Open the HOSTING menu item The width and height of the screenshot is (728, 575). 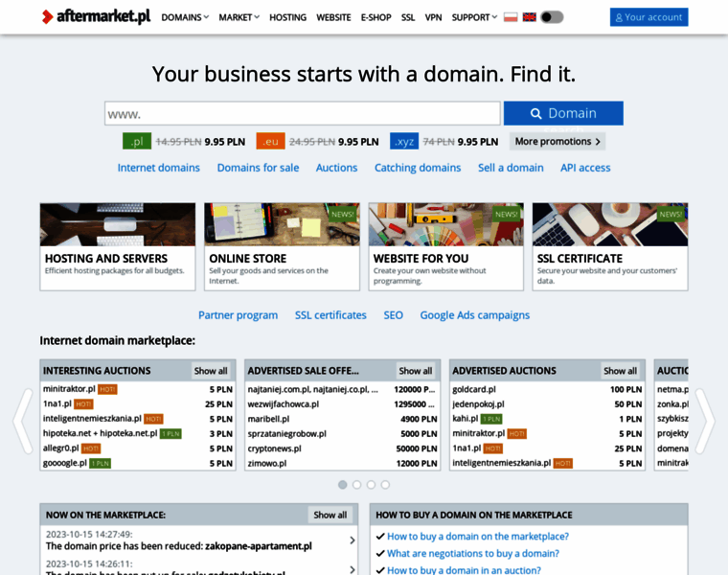click(x=288, y=17)
